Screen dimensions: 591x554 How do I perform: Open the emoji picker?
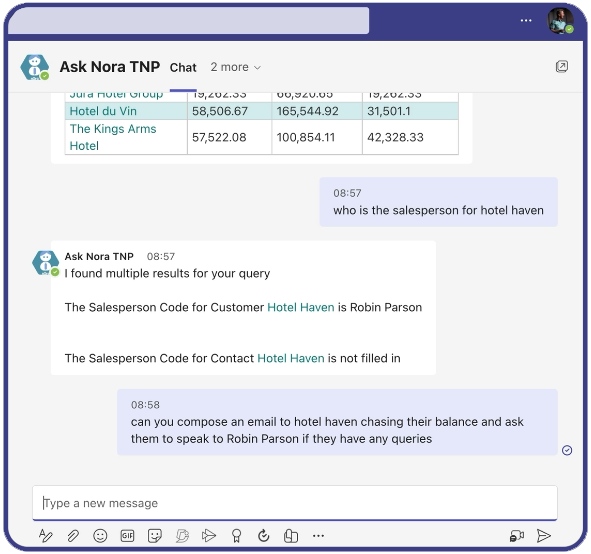click(100, 536)
